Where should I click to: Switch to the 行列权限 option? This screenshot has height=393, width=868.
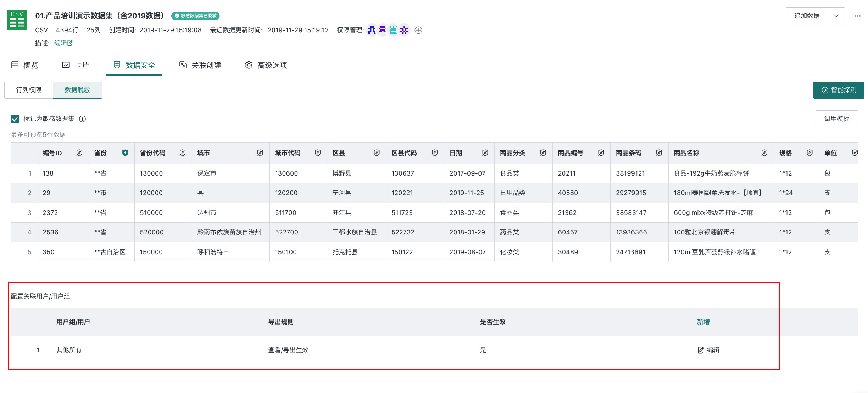coord(28,90)
